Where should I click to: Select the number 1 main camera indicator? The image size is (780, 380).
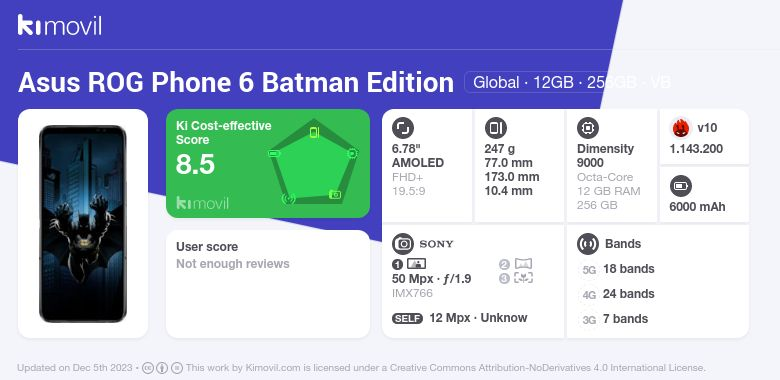coord(409,264)
